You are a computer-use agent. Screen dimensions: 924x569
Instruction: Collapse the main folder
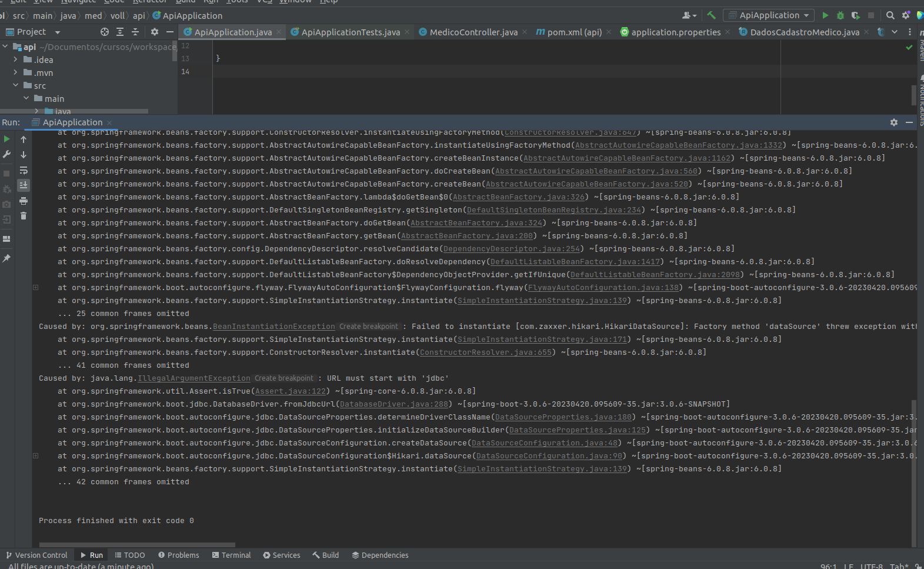[26, 98]
